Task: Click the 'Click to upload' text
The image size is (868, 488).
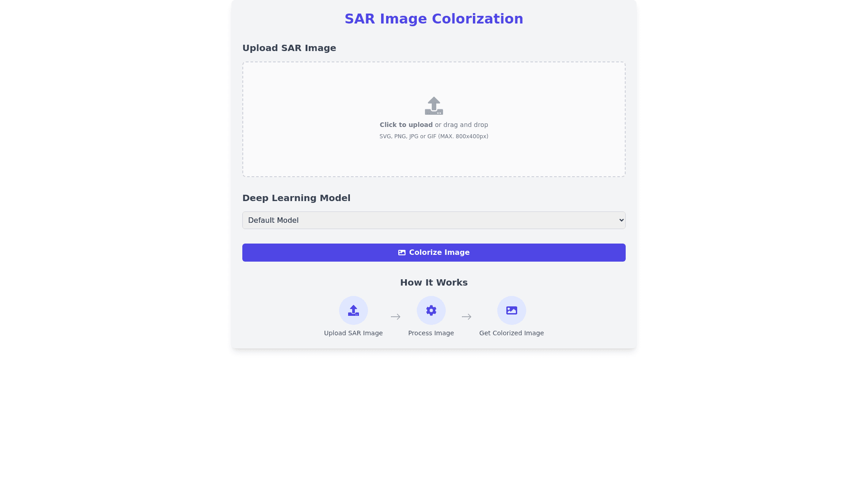Action: (406, 125)
